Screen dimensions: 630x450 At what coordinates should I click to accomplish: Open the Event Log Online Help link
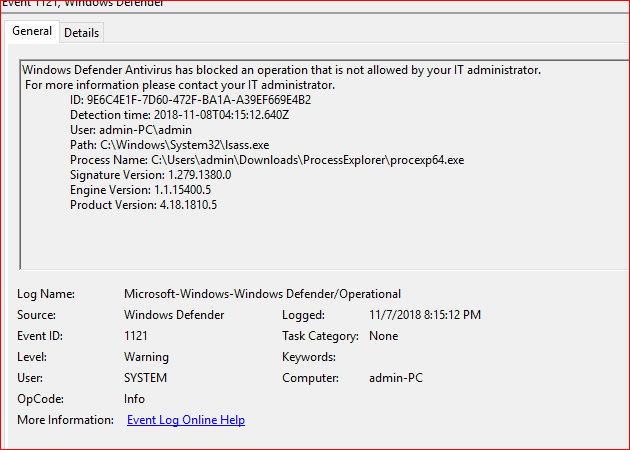pyautogui.click(x=185, y=420)
